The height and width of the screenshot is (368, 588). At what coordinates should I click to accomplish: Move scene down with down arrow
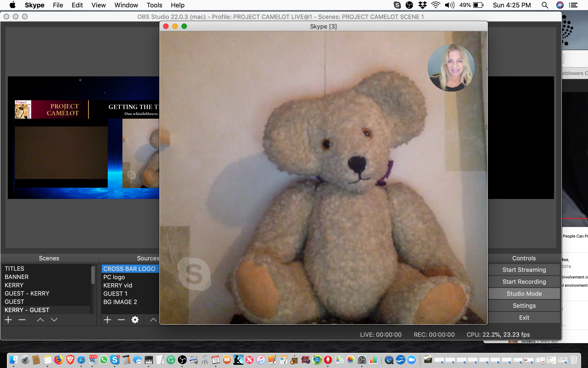point(54,319)
